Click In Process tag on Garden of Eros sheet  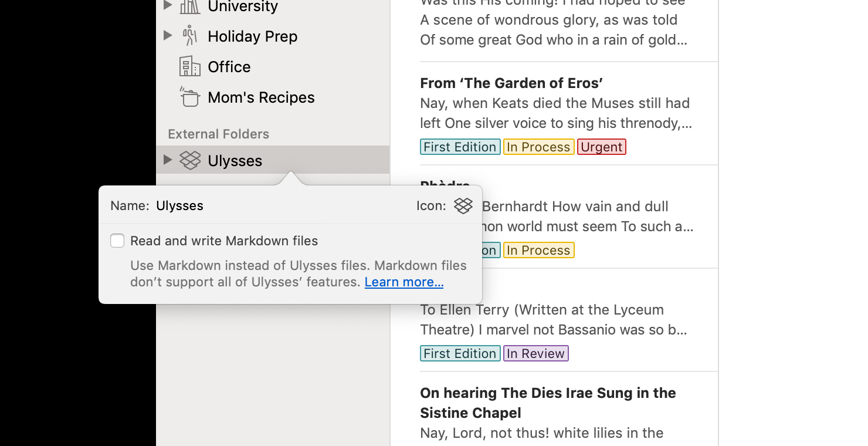click(538, 147)
